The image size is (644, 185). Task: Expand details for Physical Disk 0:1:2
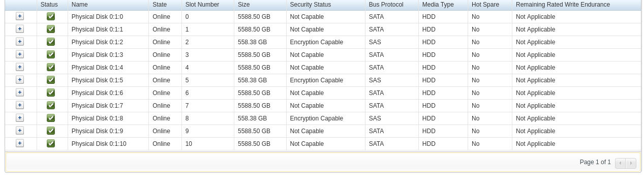click(20, 42)
